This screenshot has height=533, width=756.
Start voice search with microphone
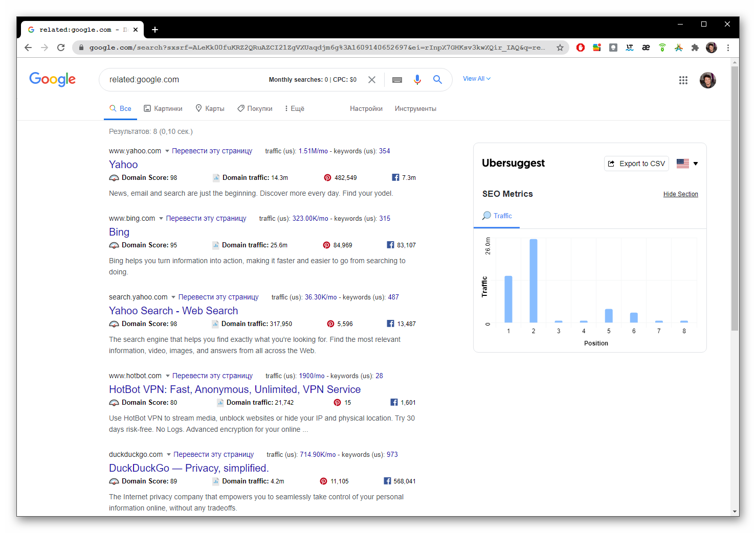click(x=417, y=80)
